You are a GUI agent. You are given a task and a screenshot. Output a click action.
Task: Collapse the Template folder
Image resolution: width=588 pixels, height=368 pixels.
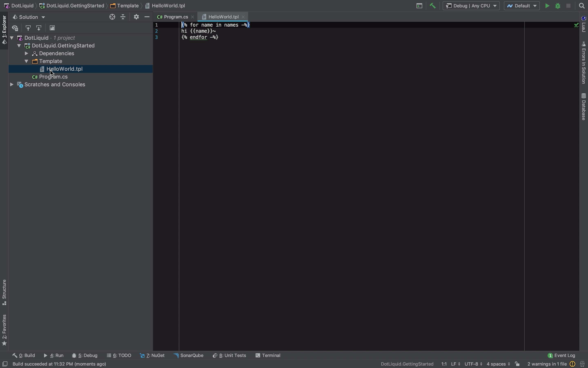click(x=26, y=61)
